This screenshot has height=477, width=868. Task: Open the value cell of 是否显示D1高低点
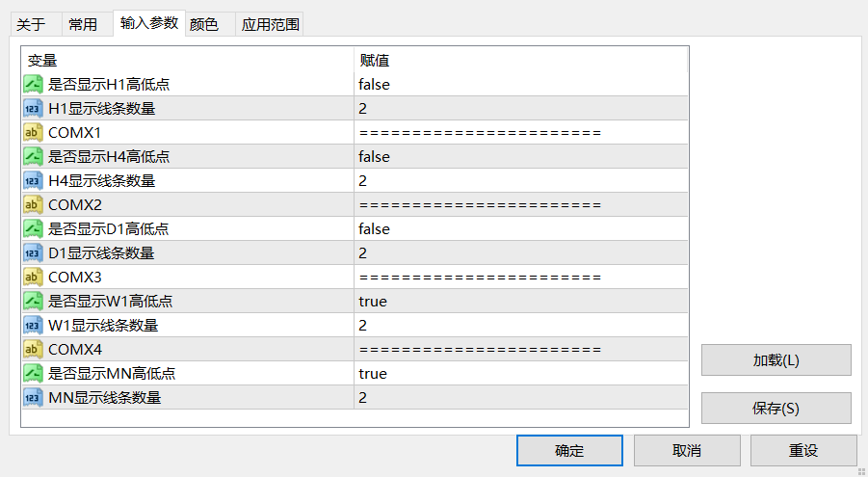tap(521, 228)
